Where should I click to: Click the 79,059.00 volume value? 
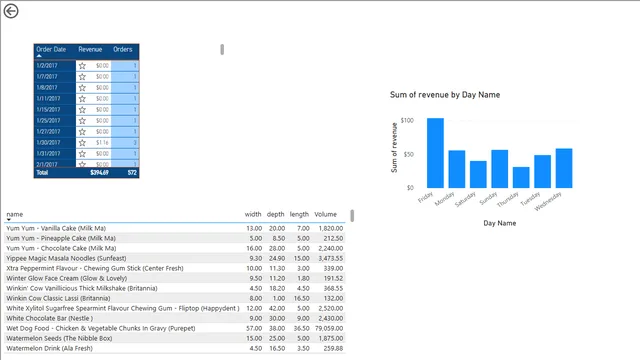coord(329,328)
